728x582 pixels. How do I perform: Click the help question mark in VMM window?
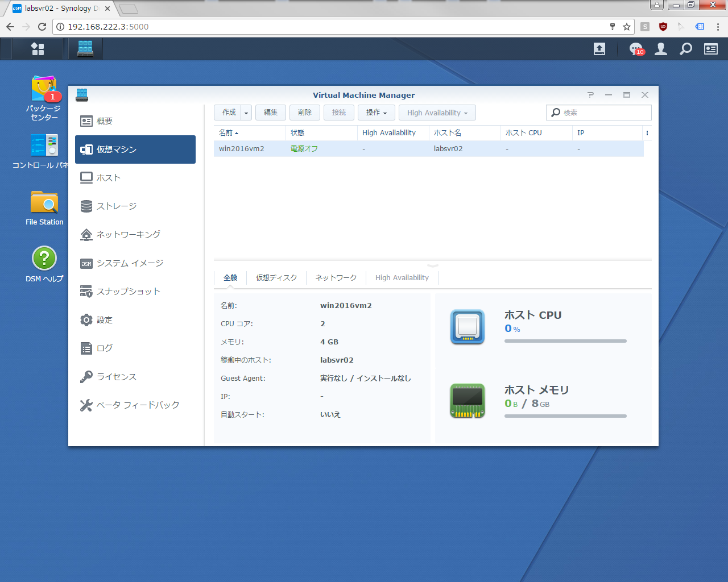pyautogui.click(x=590, y=95)
